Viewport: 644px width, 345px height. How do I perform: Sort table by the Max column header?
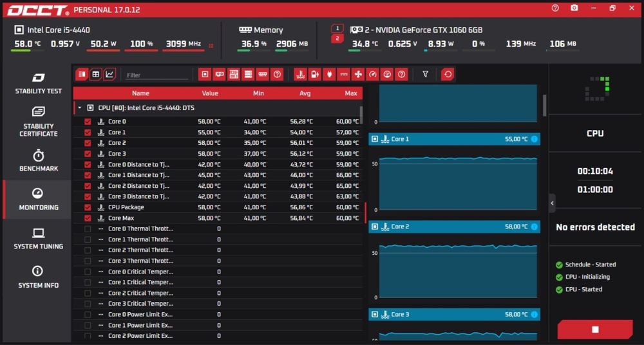click(x=351, y=93)
